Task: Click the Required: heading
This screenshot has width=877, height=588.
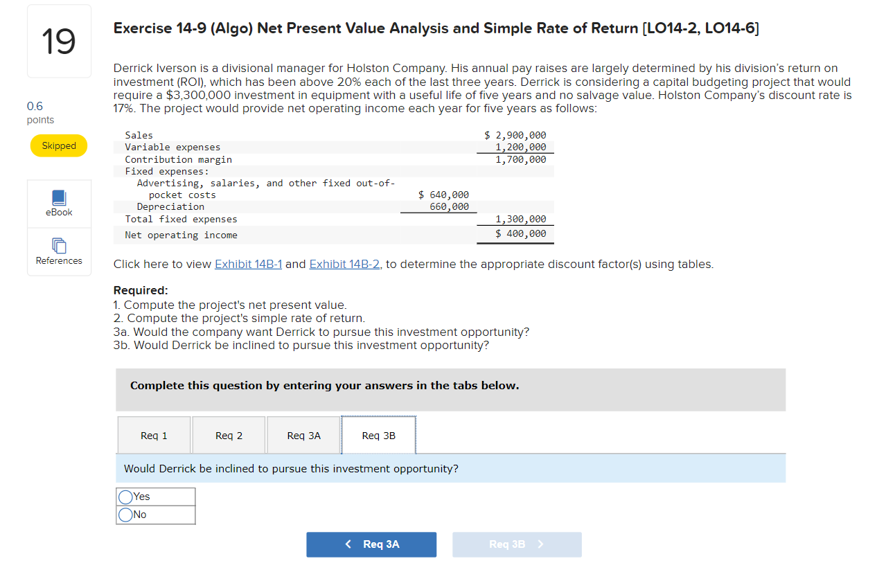Action: [x=141, y=291]
